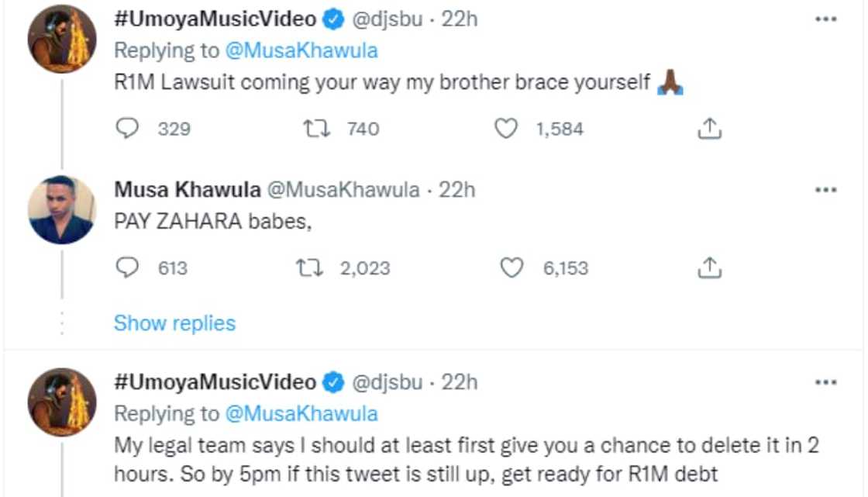The image size is (868, 497).
Task: Open the Musa Khawula display name
Action: tap(187, 190)
